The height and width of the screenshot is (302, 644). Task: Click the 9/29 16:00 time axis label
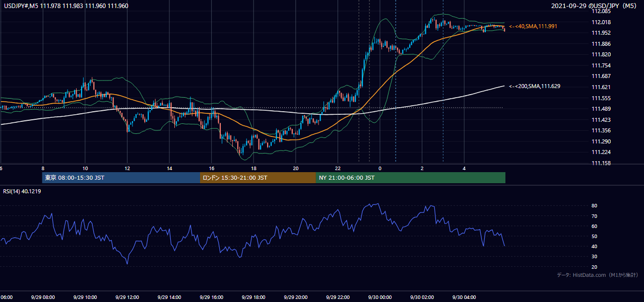pos(211,297)
